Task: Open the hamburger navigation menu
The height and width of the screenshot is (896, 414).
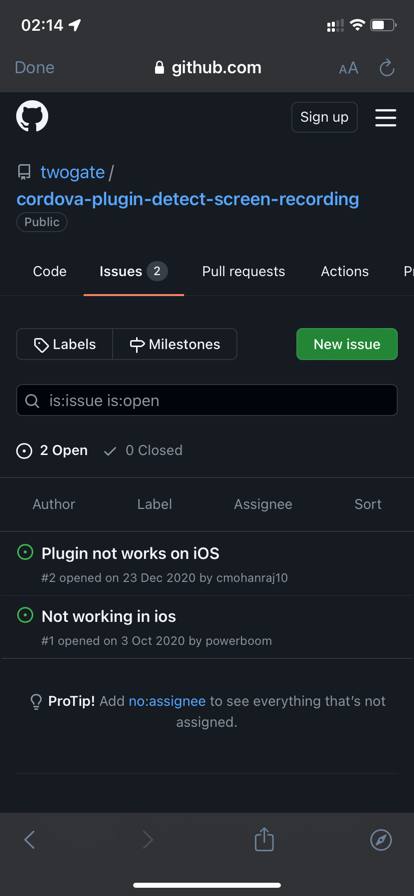Action: [386, 118]
